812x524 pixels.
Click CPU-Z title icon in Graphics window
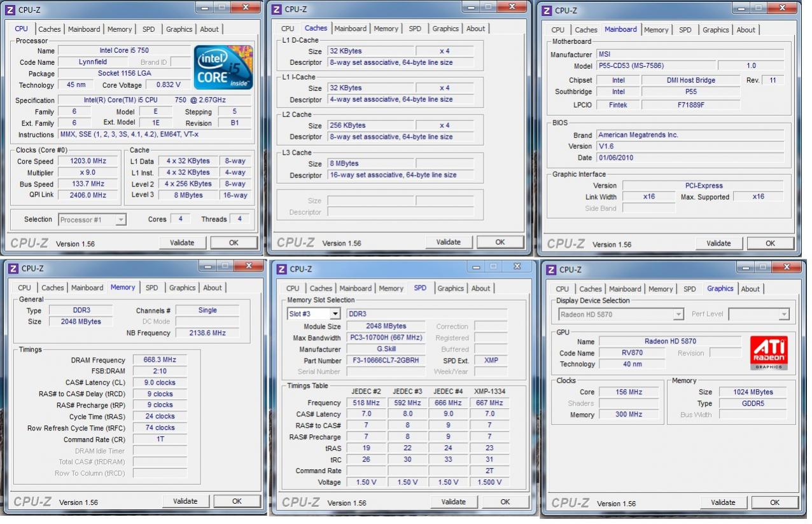click(x=550, y=270)
